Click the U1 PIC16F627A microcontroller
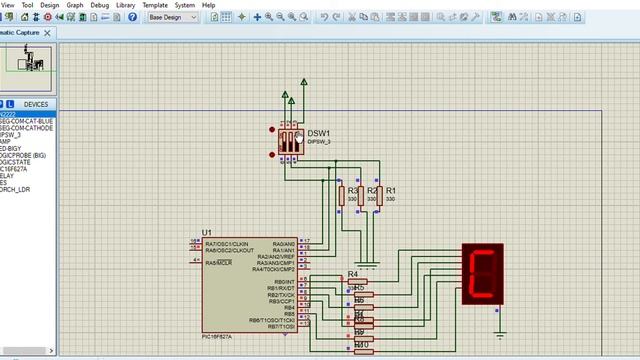 coord(250,285)
